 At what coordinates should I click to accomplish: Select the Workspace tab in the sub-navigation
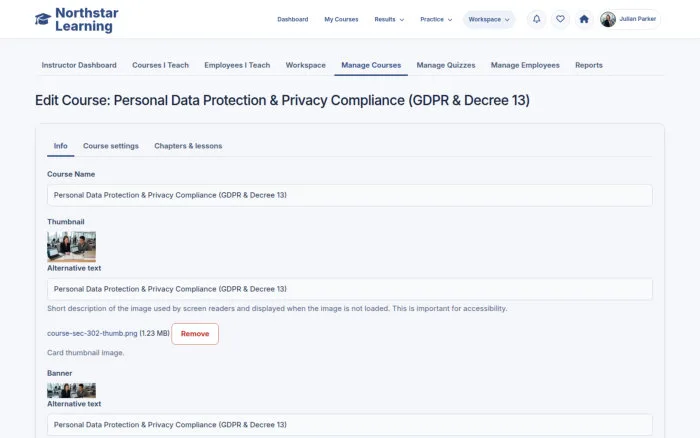pyautogui.click(x=305, y=65)
